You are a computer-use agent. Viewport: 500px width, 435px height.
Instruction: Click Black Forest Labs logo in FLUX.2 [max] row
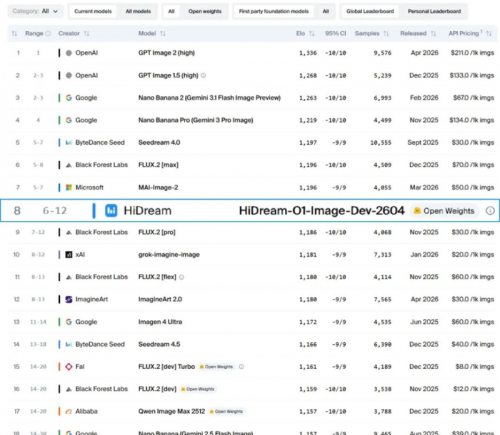pos(69,165)
